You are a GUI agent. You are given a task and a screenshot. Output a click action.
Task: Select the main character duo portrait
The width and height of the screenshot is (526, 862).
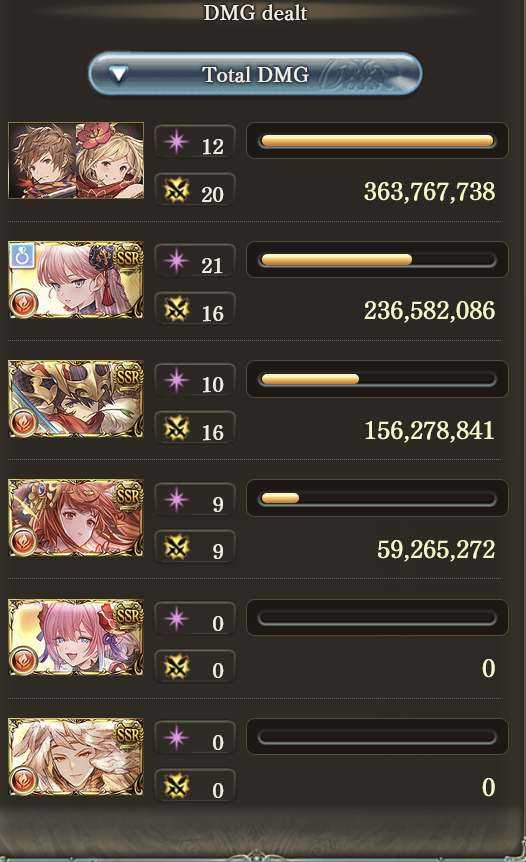pos(76,161)
